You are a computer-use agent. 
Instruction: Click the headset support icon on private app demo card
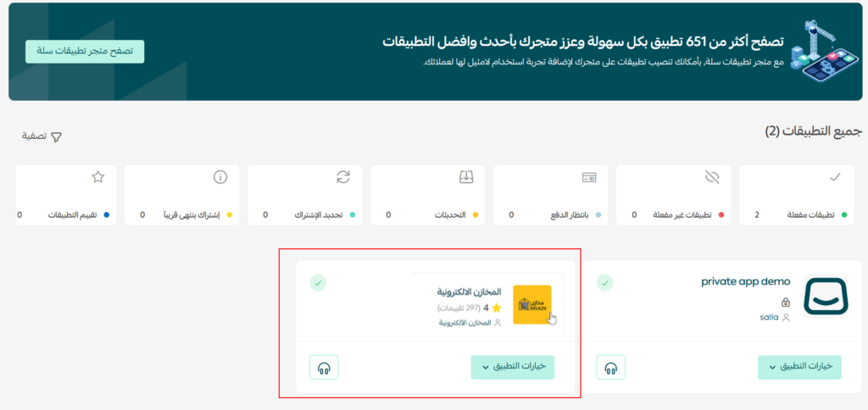pos(610,368)
